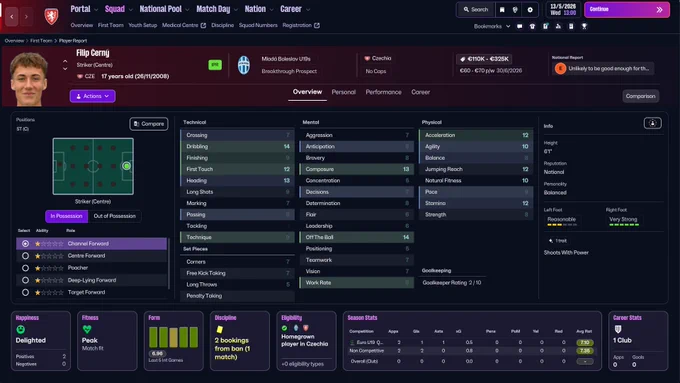Open the notebook bookmark icon
This screenshot has width=680, height=383.
[x=571, y=26]
